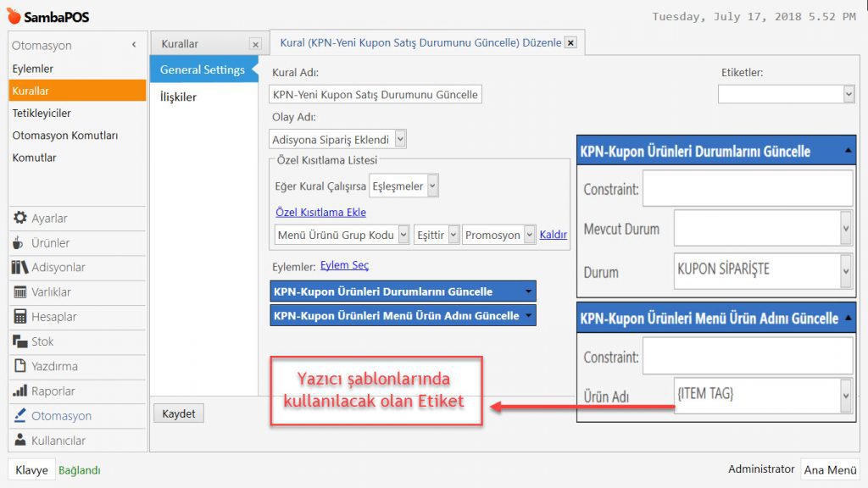Collapse the Otomasyon sidebar chevron
868x488 pixels.
pos(134,45)
